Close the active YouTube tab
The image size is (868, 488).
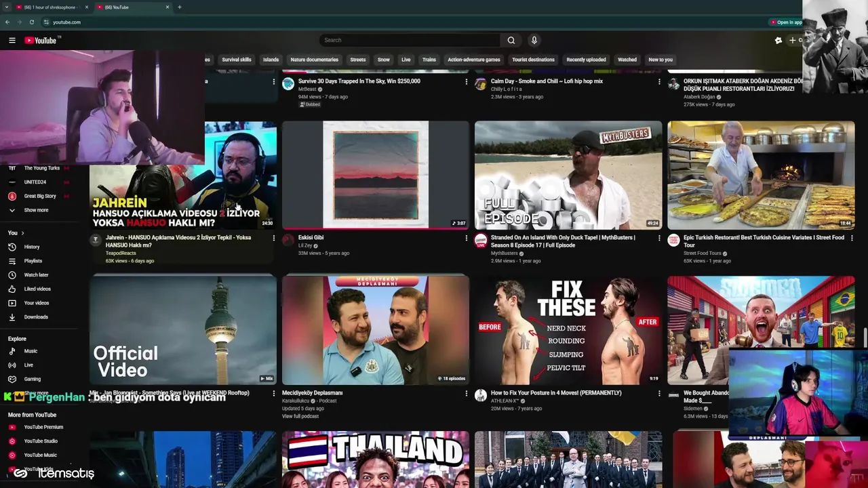coord(167,7)
